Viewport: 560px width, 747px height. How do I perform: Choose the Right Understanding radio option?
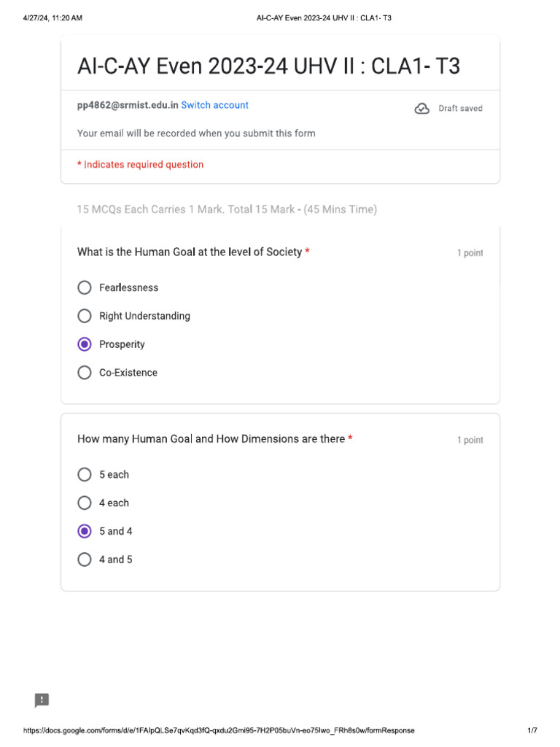point(85,316)
